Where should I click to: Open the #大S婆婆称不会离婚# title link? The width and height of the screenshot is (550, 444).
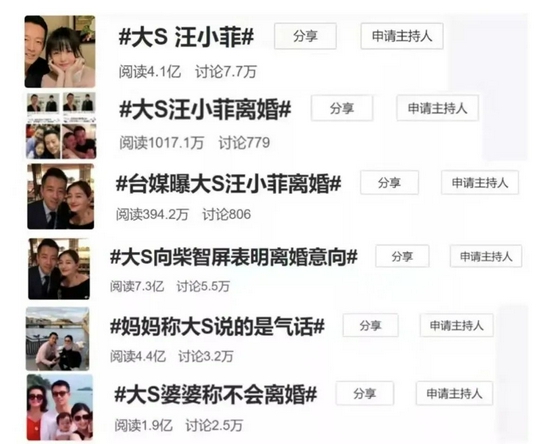216,394
